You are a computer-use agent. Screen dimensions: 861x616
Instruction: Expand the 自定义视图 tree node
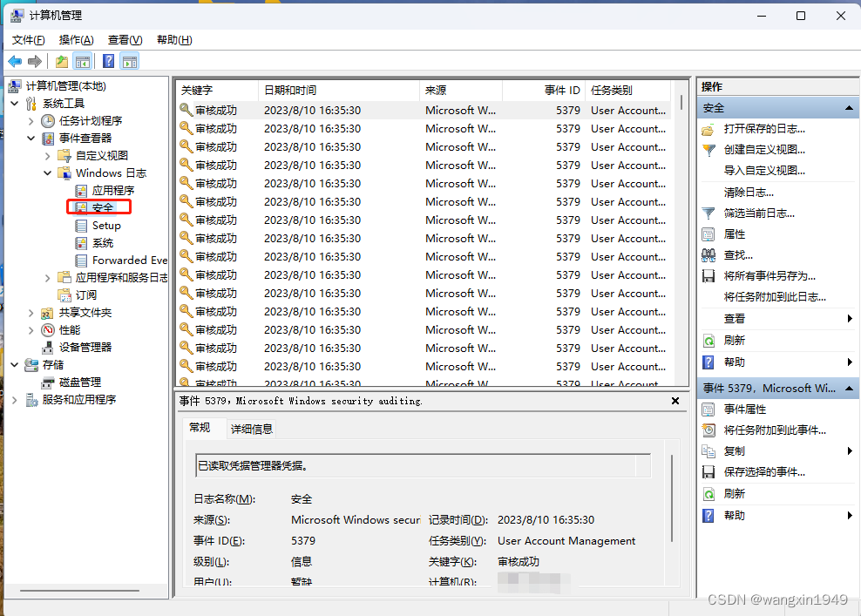click(x=48, y=155)
